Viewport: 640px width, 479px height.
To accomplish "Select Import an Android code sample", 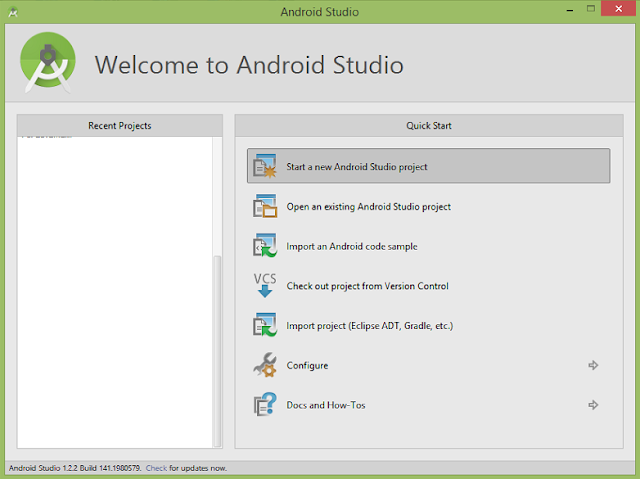I will 429,246.
